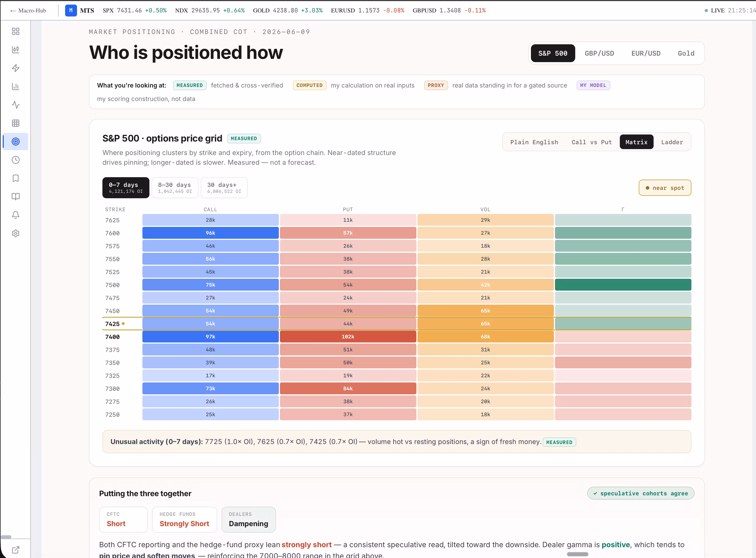
Task: Go back to Macro-Hub
Action: click(28, 11)
